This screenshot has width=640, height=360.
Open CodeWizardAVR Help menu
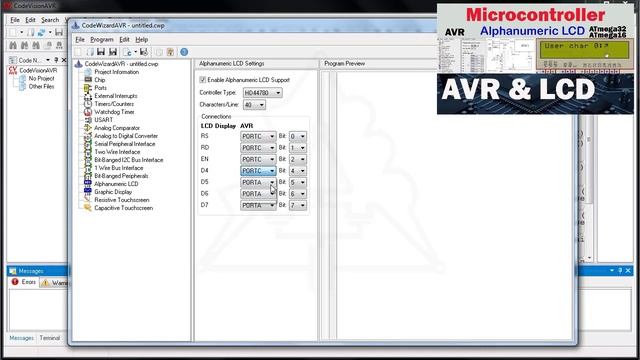142,40
